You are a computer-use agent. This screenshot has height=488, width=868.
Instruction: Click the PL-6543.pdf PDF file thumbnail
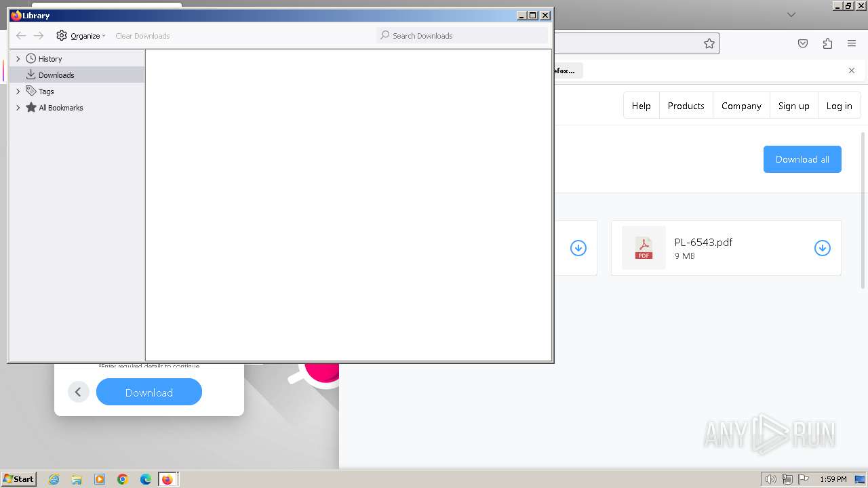click(x=644, y=248)
